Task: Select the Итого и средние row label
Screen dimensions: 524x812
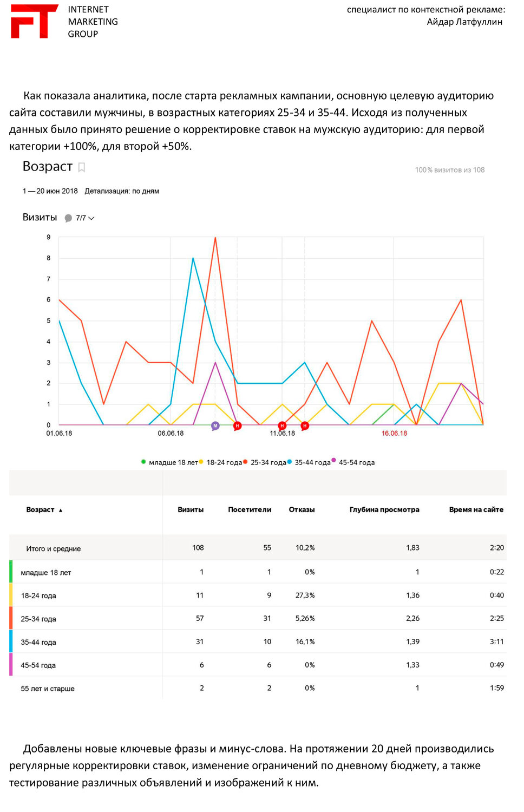Action: click(54, 548)
